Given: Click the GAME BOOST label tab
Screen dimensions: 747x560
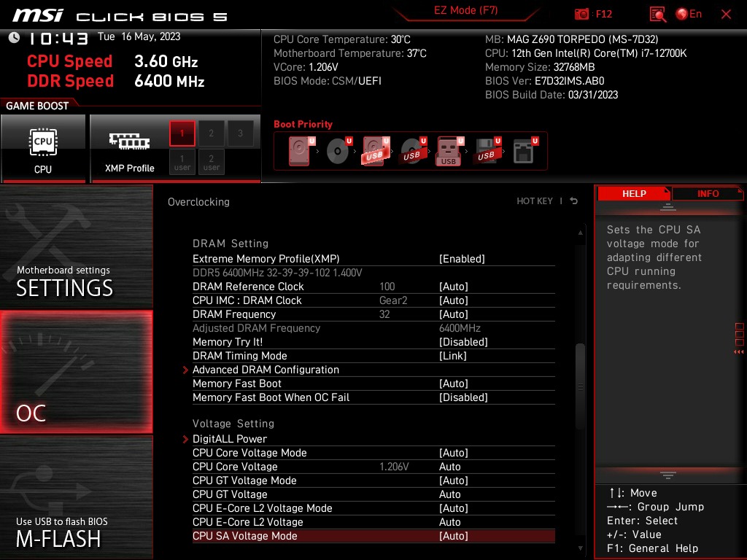Looking at the screenshot, I should 37,106.
